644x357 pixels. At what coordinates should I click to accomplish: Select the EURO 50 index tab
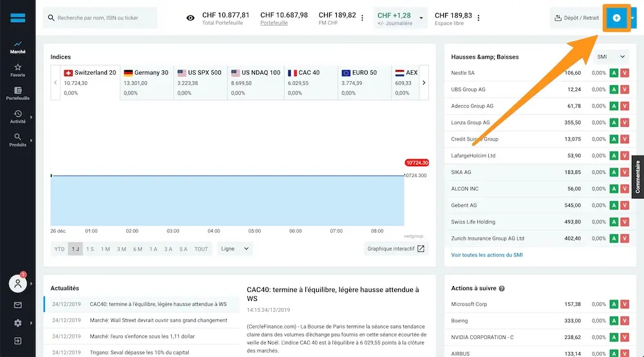[365, 82]
